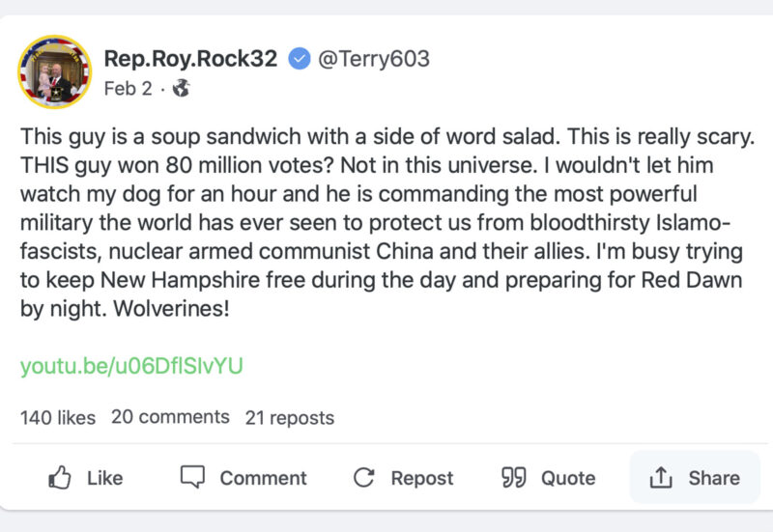View the 140 likes count
773x532 pixels.
pyautogui.click(x=58, y=418)
